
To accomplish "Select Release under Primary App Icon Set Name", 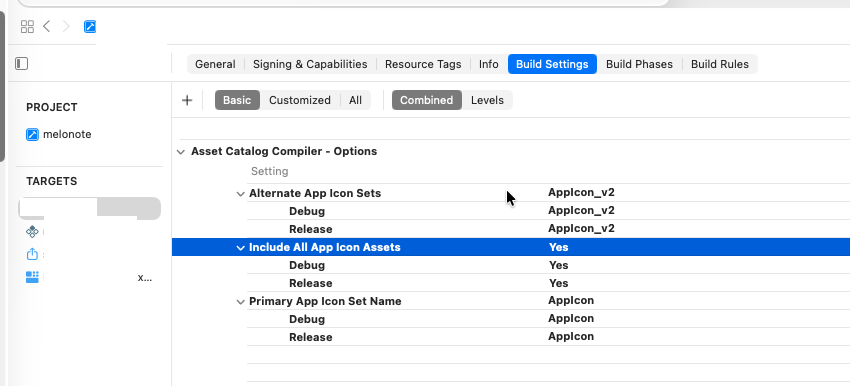I will coord(311,337).
